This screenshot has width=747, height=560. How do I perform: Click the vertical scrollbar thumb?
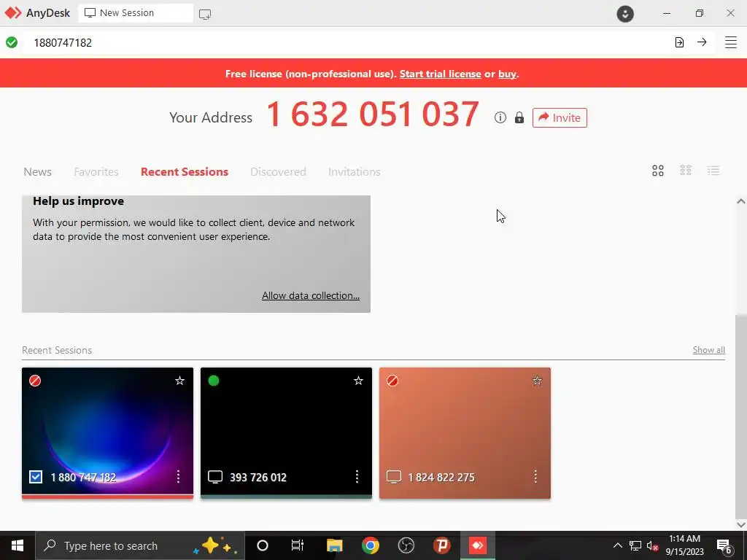point(741,415)
